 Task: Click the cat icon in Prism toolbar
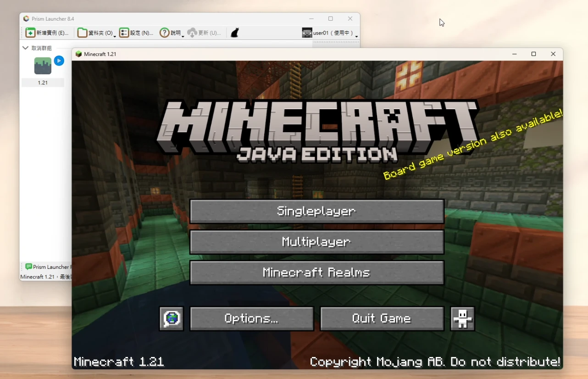pyautogui.click(x=234, y=33)
